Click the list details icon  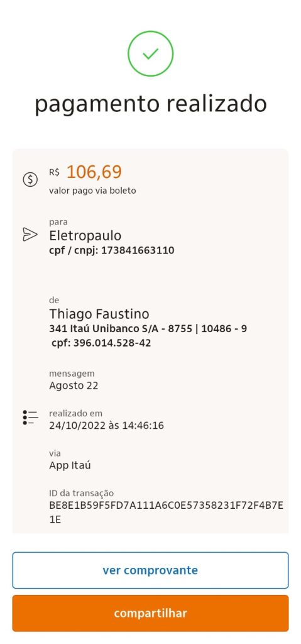[x=30, y=418]
